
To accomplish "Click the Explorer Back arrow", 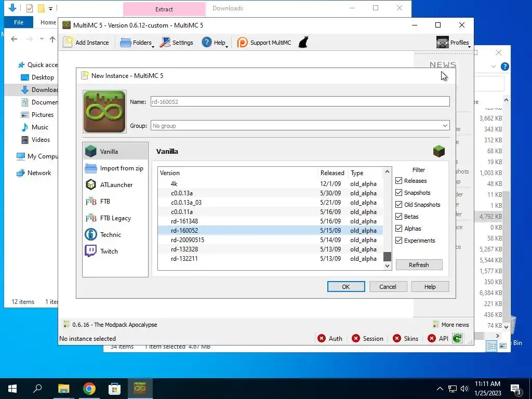I will [x=14, y=39].
